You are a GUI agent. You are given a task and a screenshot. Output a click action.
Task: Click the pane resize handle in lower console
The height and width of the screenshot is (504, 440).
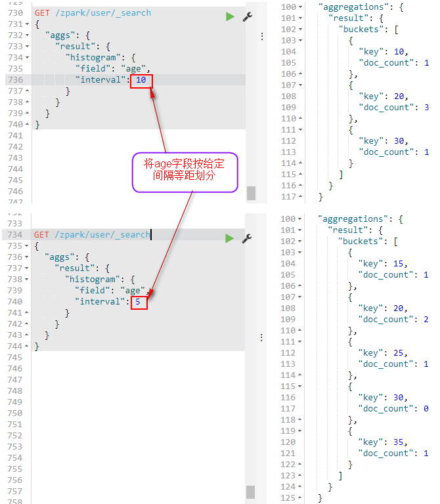261,337
